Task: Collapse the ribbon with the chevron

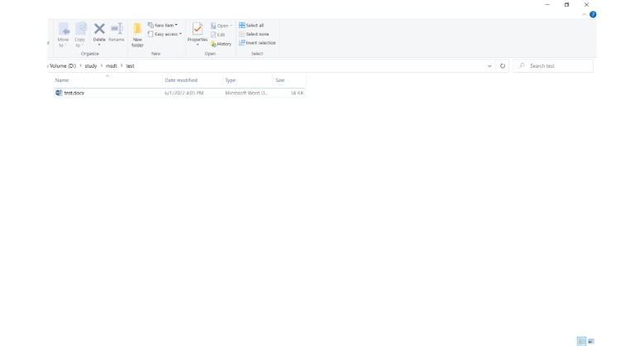Action: click(584, 14)
